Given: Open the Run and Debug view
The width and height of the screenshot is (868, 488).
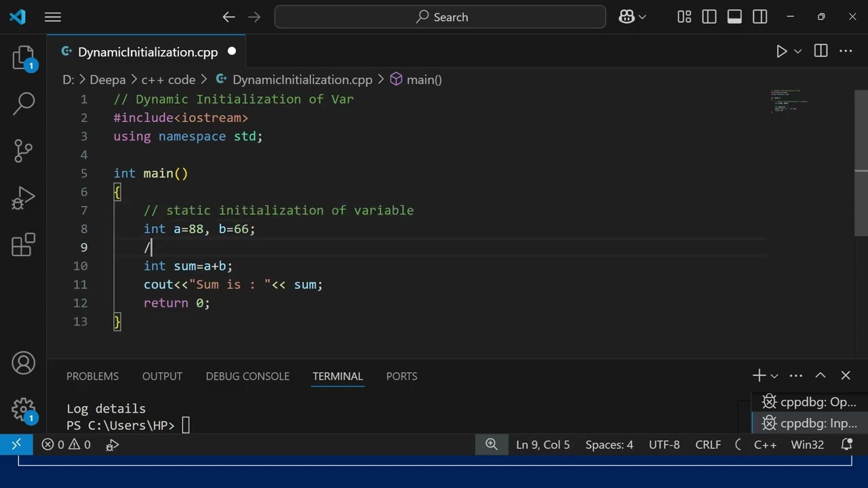Looking at the screenshot, I should 23,198.
